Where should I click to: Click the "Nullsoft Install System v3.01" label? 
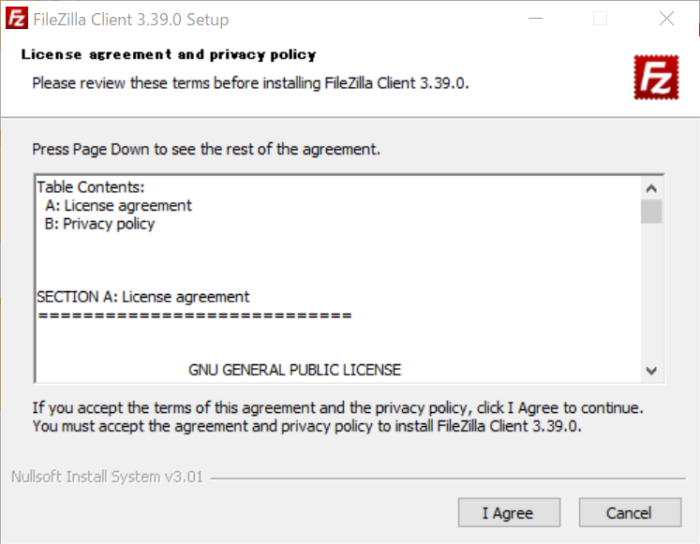[106, 477]
